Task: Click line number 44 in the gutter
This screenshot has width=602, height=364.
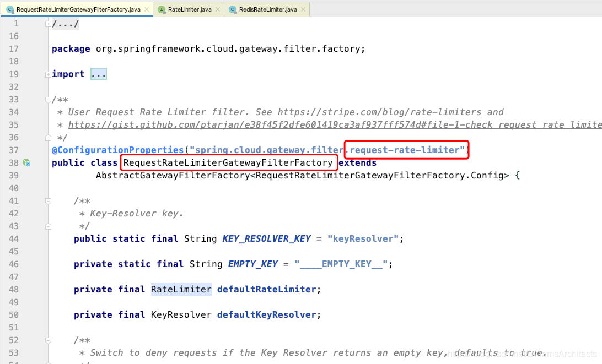Action: click(x=14, y=238)
